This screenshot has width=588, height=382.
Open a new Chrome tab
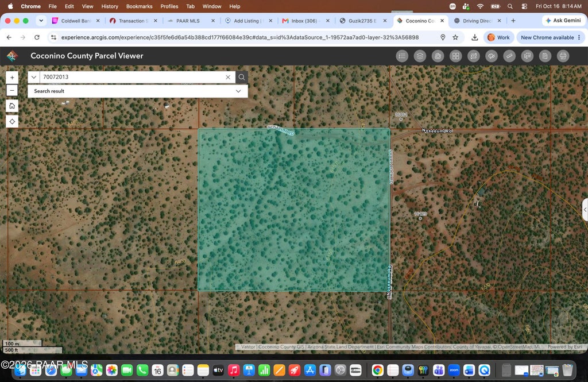513,21
